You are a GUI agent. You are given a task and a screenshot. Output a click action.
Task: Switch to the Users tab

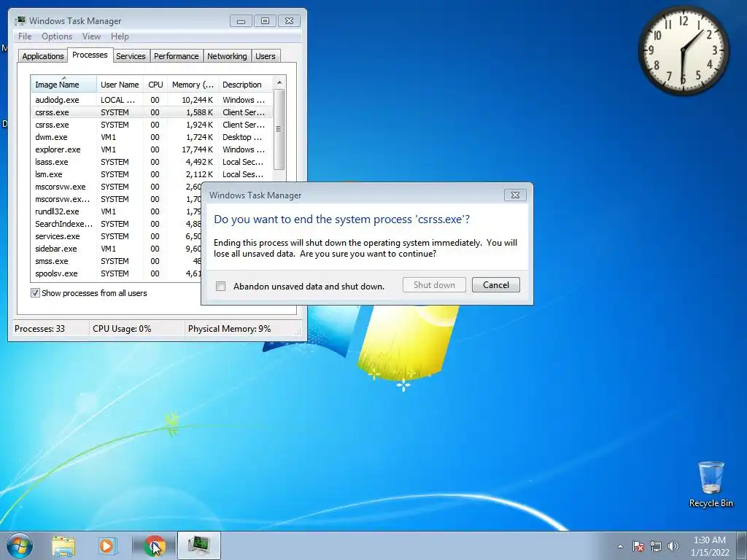[x=266, y=56]
